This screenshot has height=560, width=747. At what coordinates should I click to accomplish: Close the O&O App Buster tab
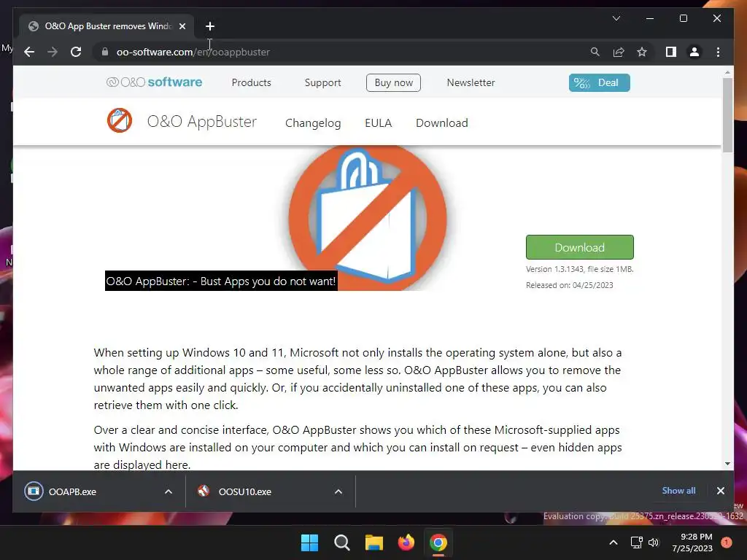182,26
